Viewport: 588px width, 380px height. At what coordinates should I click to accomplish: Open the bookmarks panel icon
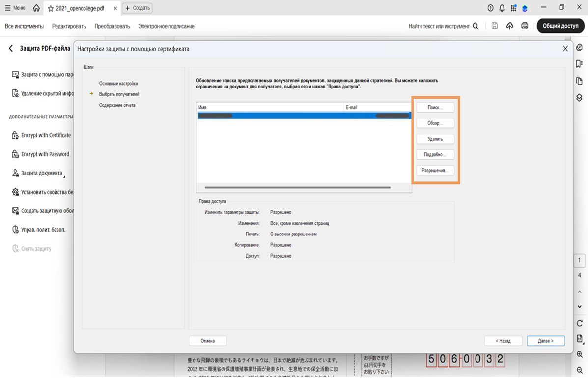[579, 64]
